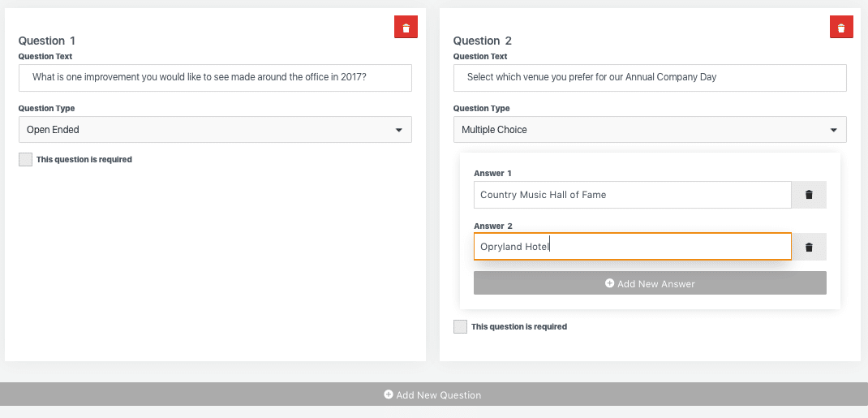
Task: Click Question 2 'This question is required' label
Action: pyautogui.click(x=519, y=326)
